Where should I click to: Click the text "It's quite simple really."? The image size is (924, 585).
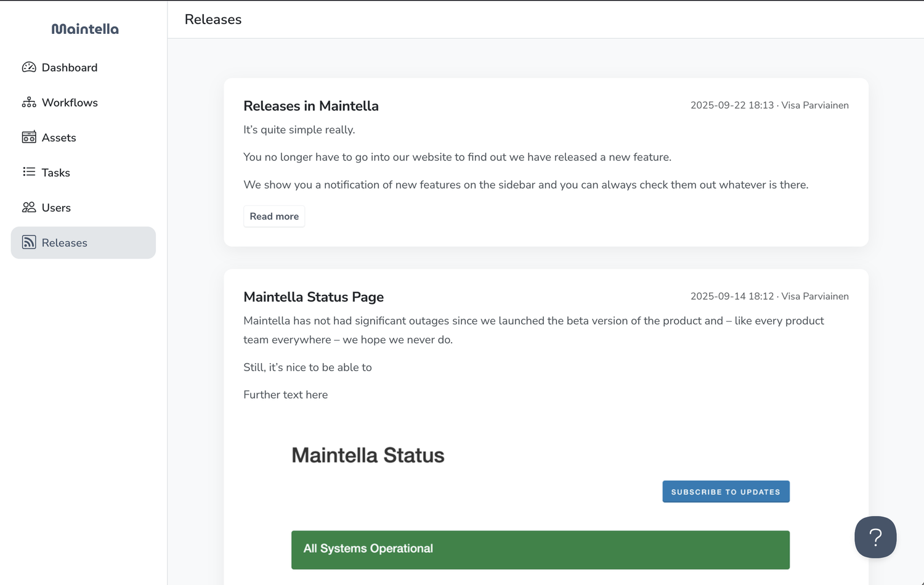click(x=299, y=130)
